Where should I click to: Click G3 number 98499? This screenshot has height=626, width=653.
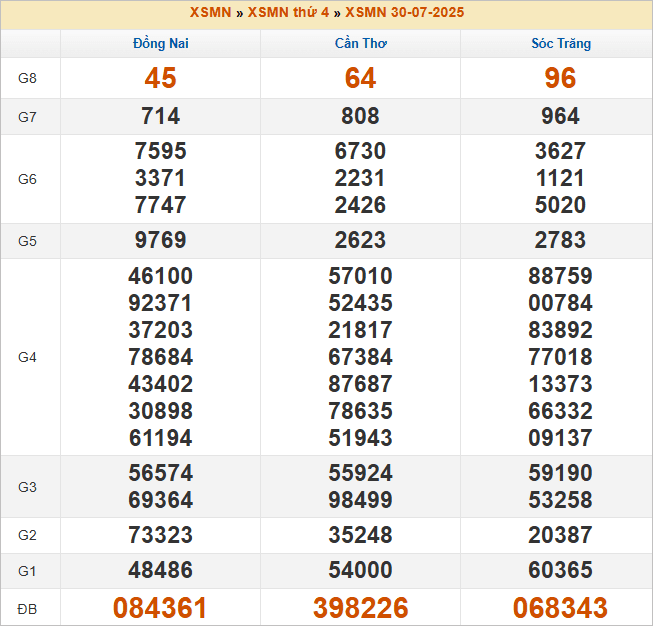pos(361,500)
